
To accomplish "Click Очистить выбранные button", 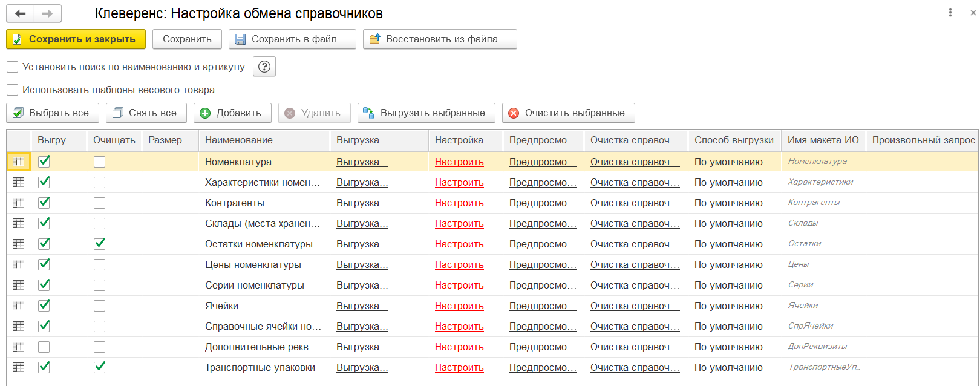I will [569, 113].
